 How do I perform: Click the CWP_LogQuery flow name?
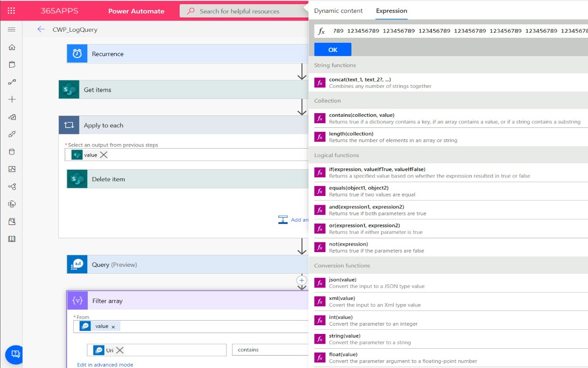75,29
